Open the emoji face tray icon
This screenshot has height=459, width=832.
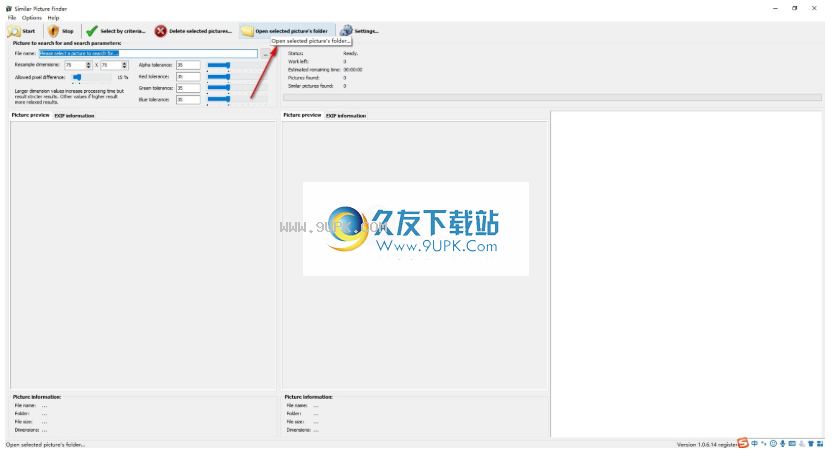tap(773, 444)
